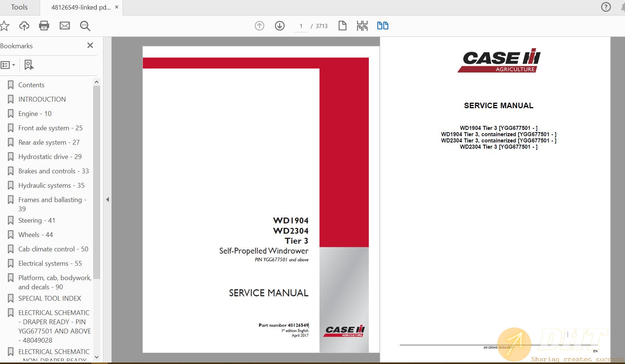Click the cloud upload share icon
The image size is (625, 364).
pyautogui.click(x=24, y=26)
